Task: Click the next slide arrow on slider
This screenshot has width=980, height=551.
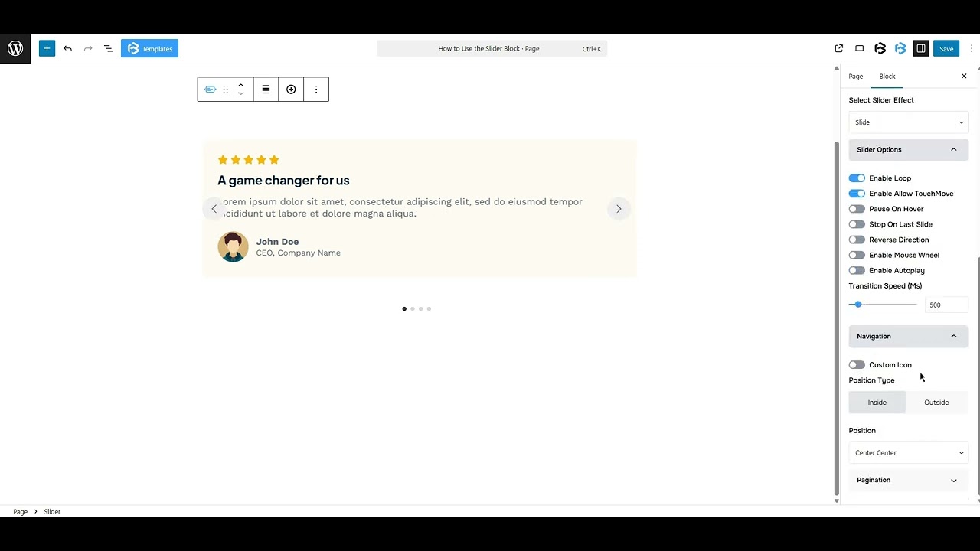Action: click(x=619, y=209)
